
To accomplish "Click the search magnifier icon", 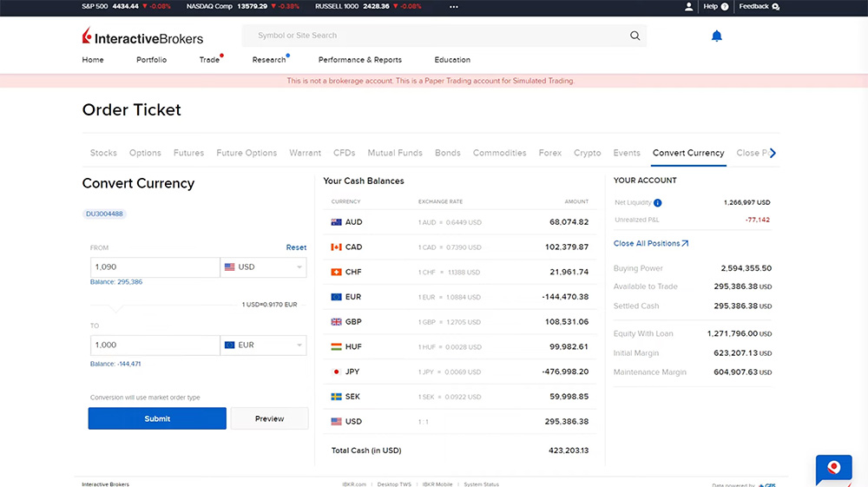I will click(x=635, y=36).
